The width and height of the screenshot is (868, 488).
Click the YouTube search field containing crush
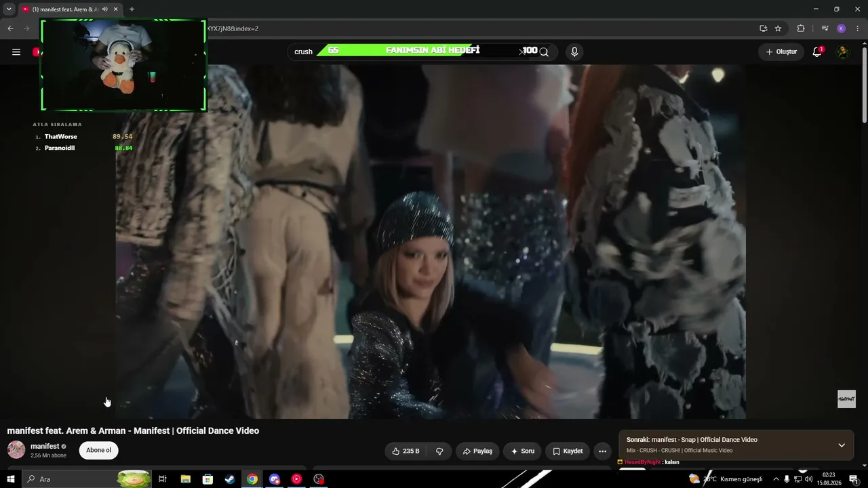coord(407,52)
